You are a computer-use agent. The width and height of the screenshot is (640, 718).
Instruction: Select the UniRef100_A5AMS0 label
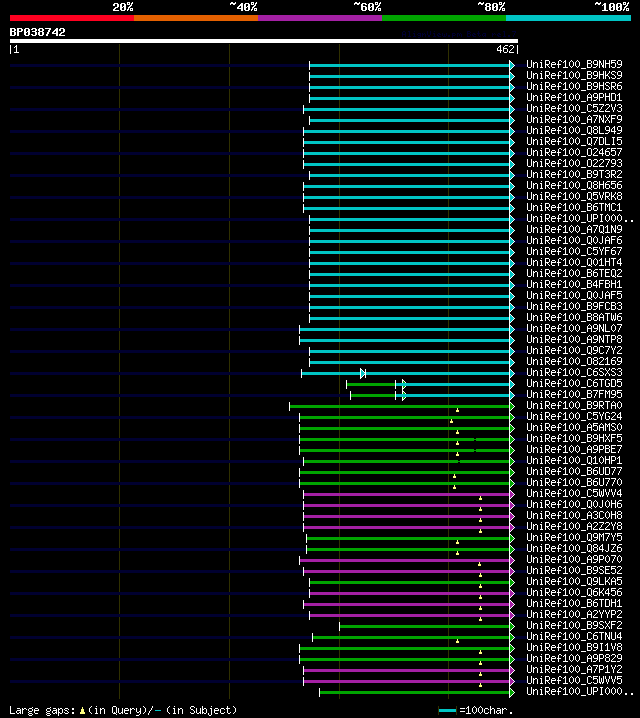(x=574, y=427)
